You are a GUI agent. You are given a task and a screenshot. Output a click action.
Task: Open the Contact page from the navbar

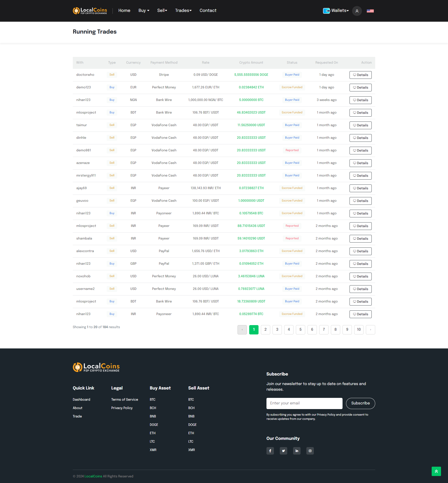click(x=208, y=10)
